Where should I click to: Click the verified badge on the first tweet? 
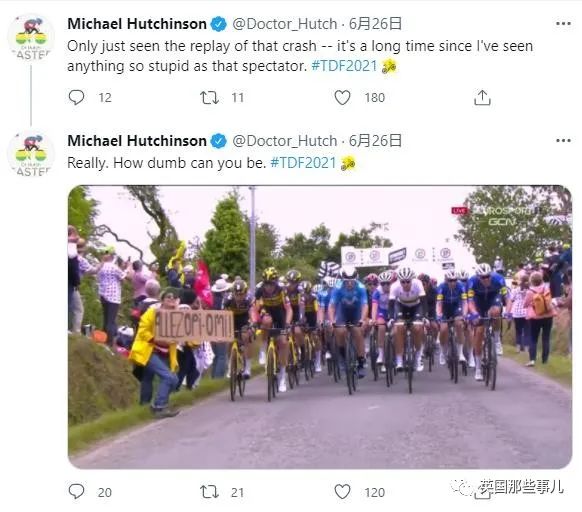[219, 24]
